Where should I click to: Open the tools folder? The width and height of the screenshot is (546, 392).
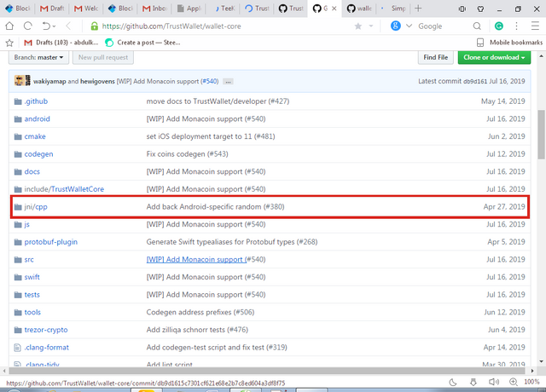(32, 312)
